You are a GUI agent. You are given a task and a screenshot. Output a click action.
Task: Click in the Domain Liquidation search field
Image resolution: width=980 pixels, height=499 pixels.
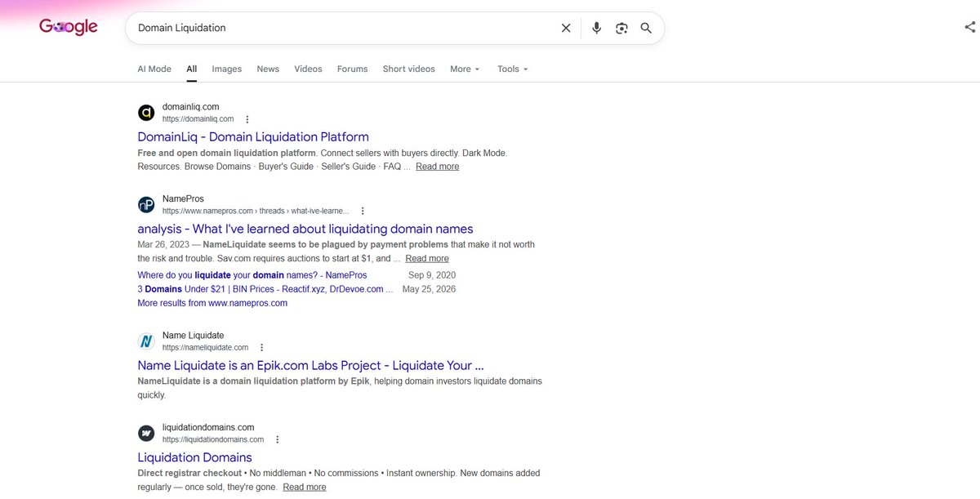point(343,28)
